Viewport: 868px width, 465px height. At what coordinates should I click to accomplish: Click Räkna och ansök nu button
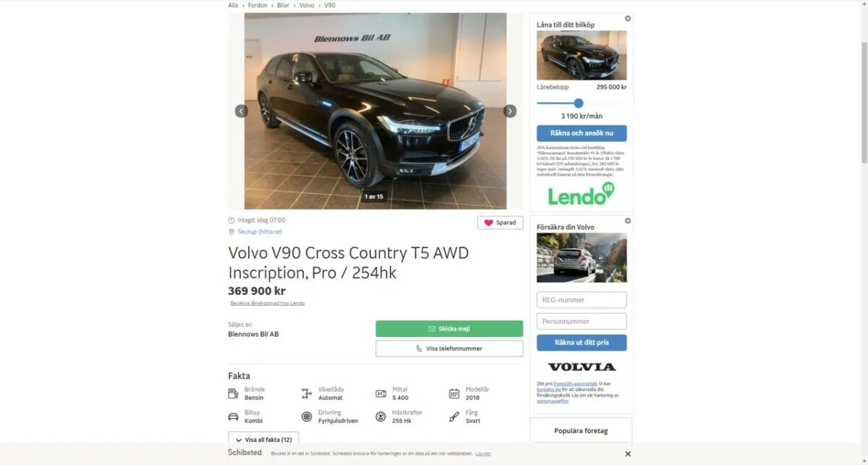[582, 133]
